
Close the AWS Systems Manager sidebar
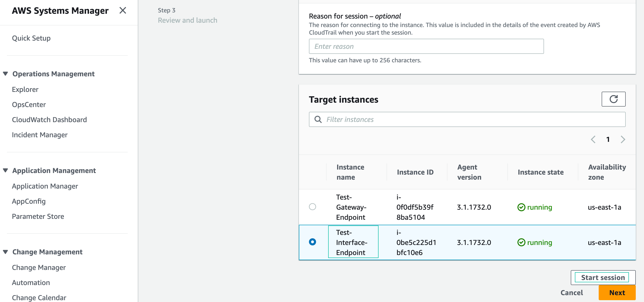pos(122,11)
